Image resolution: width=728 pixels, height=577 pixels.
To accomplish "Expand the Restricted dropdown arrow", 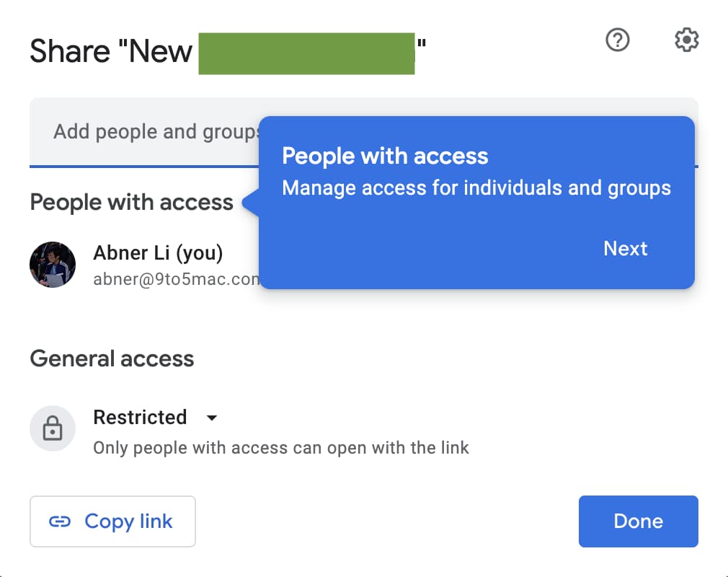I will click(211, 418).
